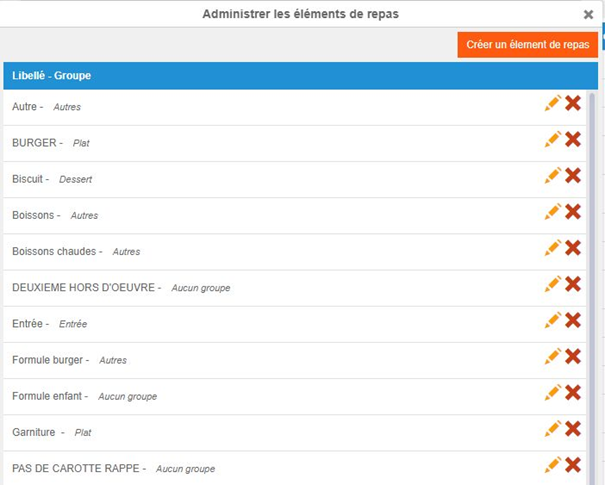Delete DEUXIEME HORS D'OEUVRE element
The height and width of the screenshot is (485, 605).
tap(573, 285)
